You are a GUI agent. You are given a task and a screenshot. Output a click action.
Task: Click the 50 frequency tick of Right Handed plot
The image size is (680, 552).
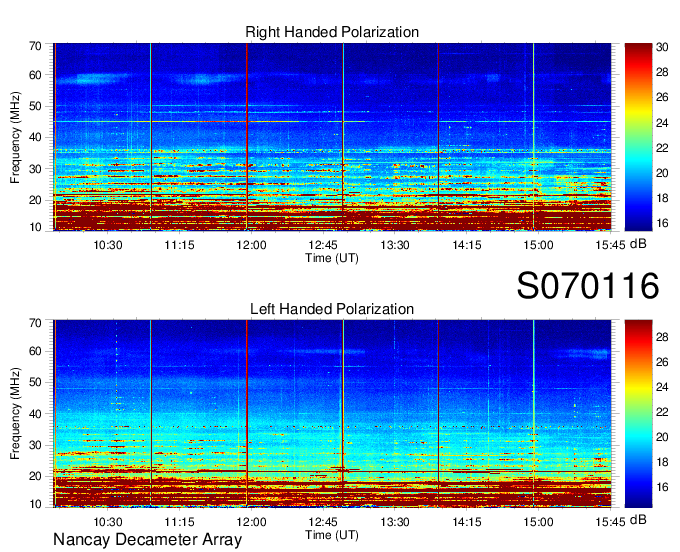35,107
